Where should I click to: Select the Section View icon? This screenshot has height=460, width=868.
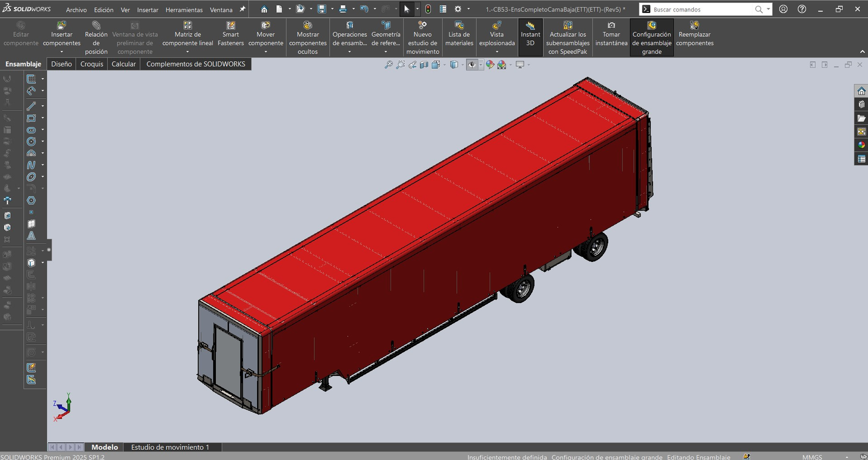tap(424, 65)
